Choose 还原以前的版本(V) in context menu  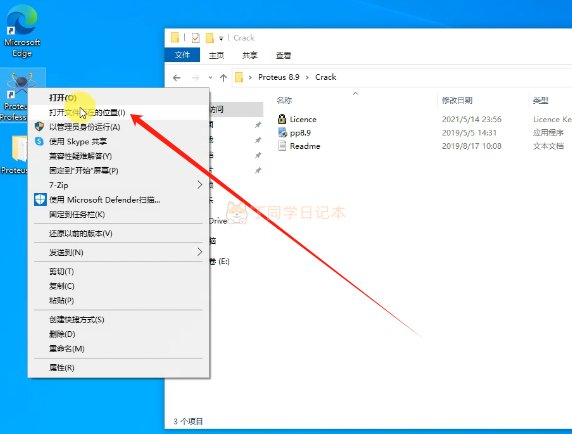[119, 233]
